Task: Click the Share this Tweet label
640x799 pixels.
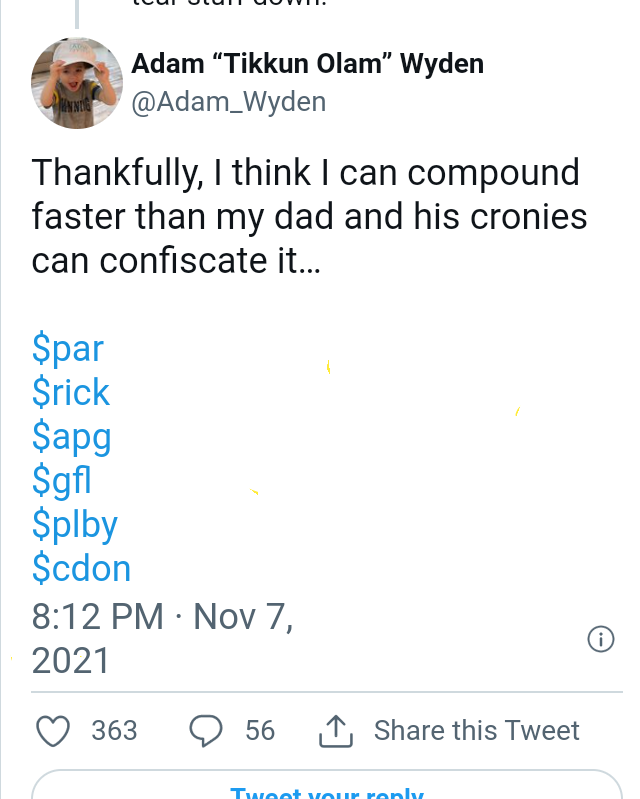Action: click(476, 731)
